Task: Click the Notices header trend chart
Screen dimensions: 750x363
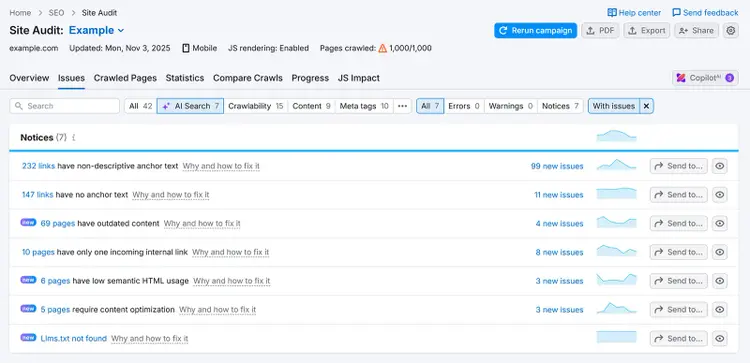Action: [x=617, y=136]
